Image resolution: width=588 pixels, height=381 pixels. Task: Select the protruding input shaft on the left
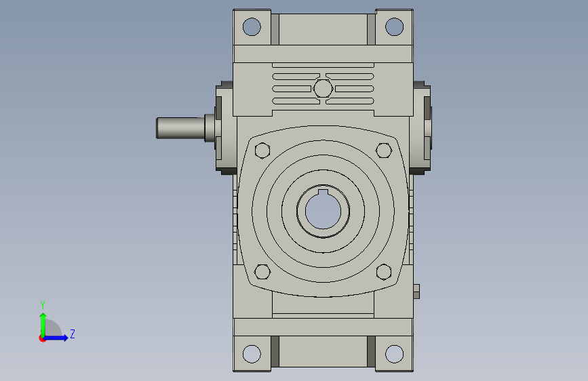[181, 128]
